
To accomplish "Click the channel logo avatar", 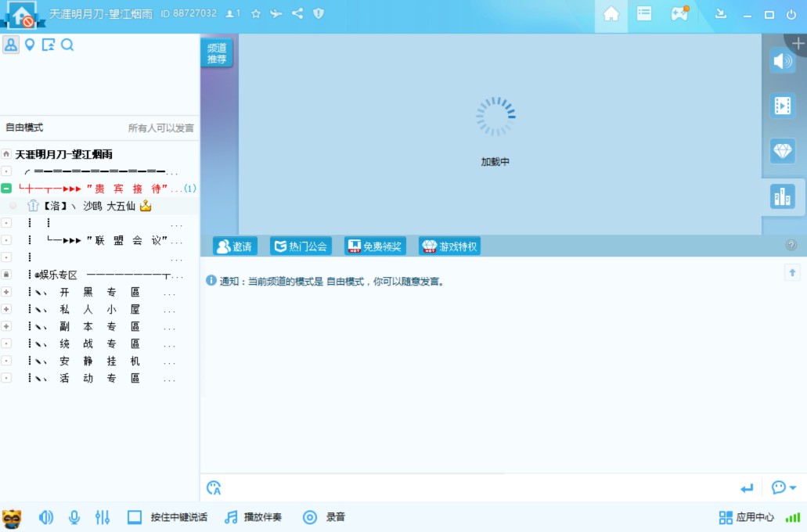I will point(22,15).
